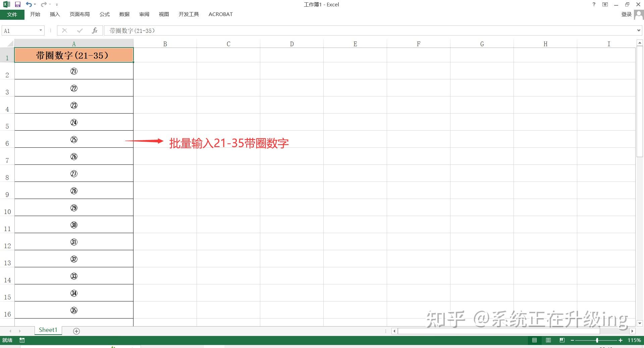Viewport: 644px width, 348px height.
Task: Select row 10 header
Action: point(7,208)
